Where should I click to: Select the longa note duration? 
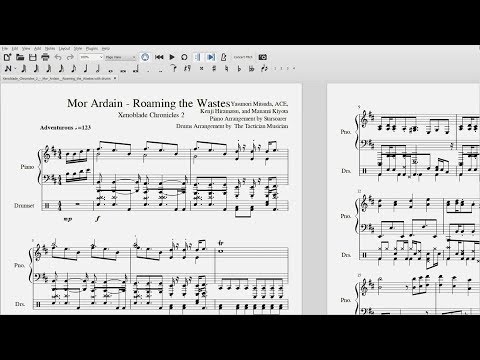pos(136,69)
